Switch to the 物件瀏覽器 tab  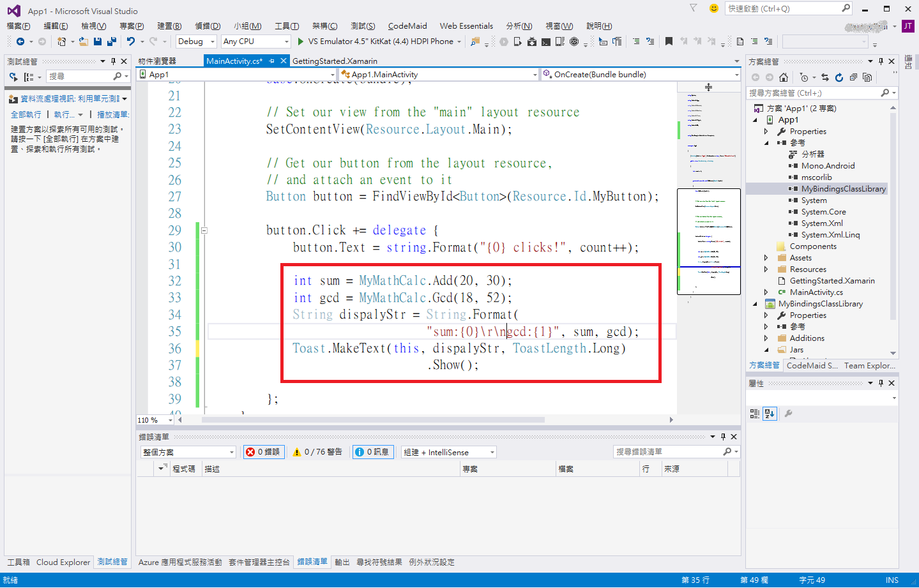157,61
